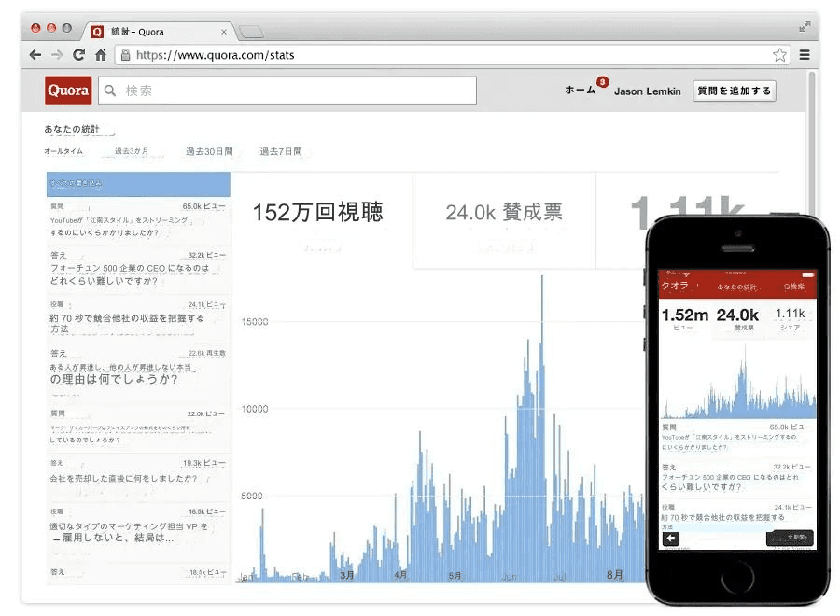Close the 統計 – Quora browser tab

point(224,32)
